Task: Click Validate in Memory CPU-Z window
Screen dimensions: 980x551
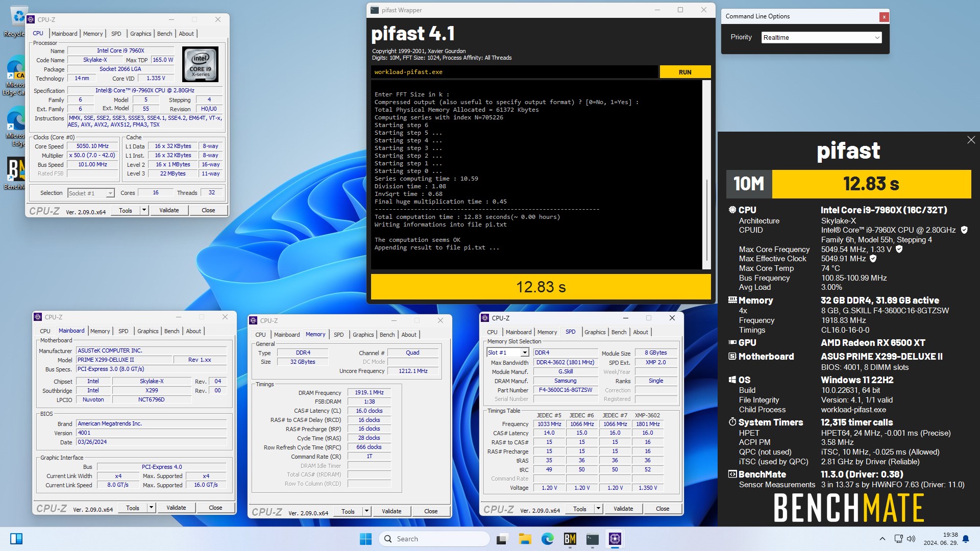Action: (x=391, y=511)
